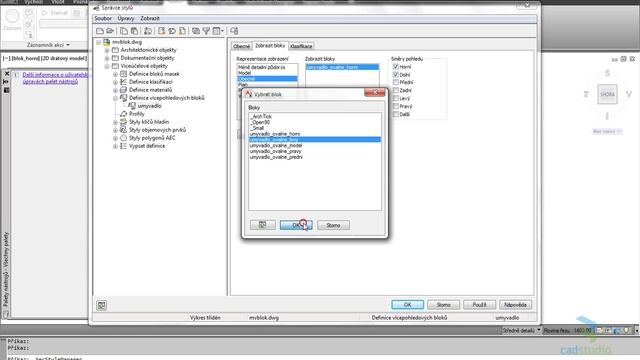This screenshot has width=640, height=360.
Task: Confirm with OK in Vybrat blok dialog
Action: pos(296,225)
